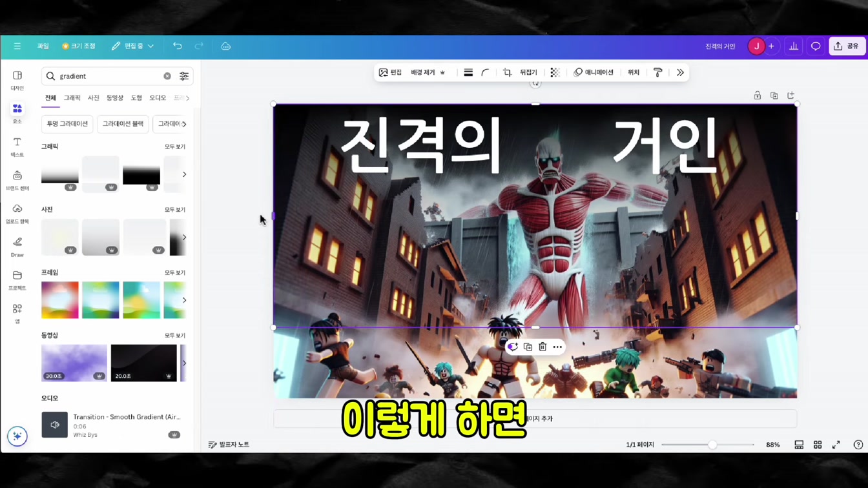The height and width of the screenshot is (488, 868).
Task: Open the search filter options
Action: click(184, 76)
